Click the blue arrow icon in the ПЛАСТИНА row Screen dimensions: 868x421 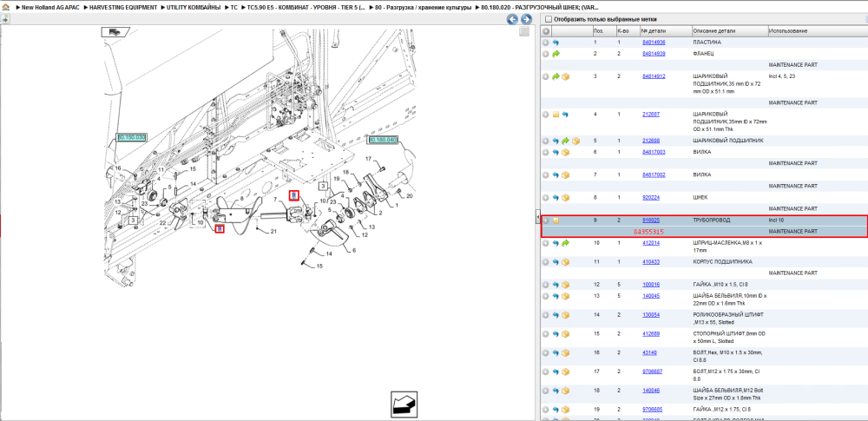556,43
